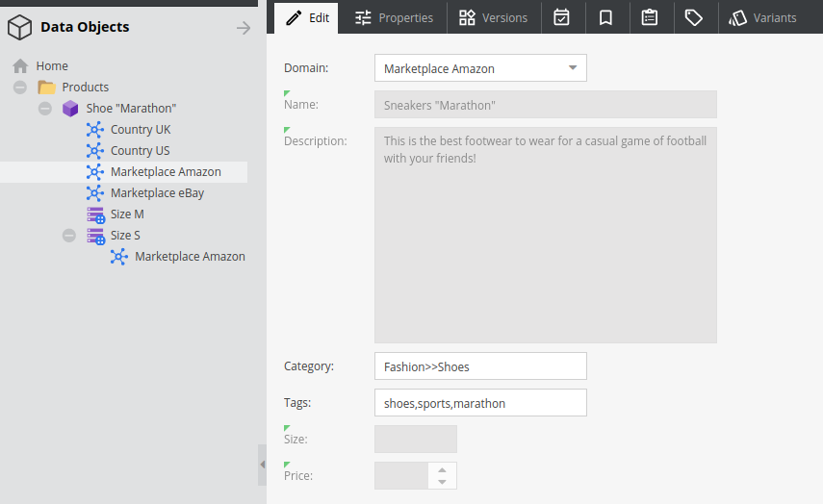Open Home in the tree
Image resolution: width=823 pixels, height=504 pixels.
point(52,66)
